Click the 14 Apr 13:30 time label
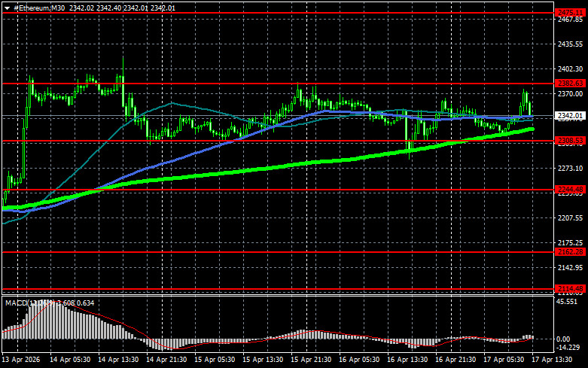The image size is (588, 368). 118,360
